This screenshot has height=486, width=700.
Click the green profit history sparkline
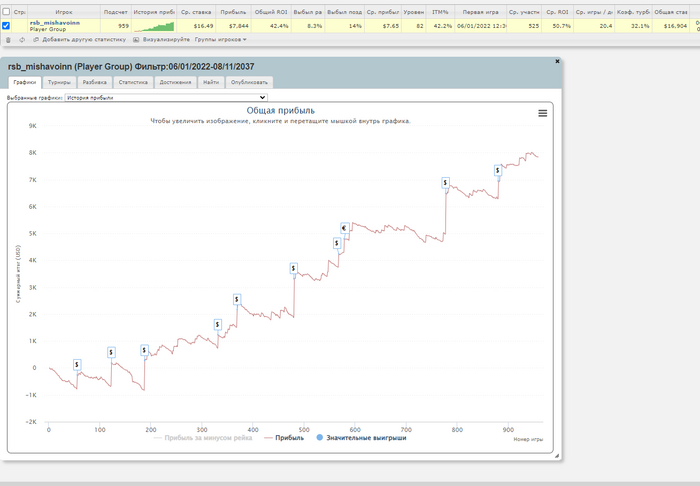coord(154,27)
